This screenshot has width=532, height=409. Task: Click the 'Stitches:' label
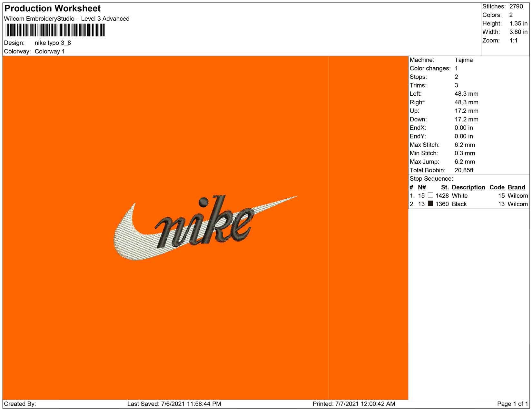494,6
